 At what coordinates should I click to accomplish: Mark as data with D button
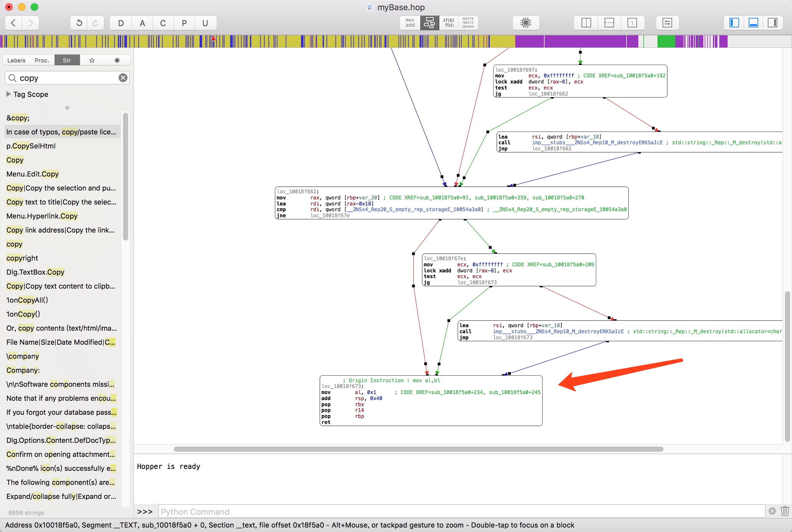click(121, 23)
